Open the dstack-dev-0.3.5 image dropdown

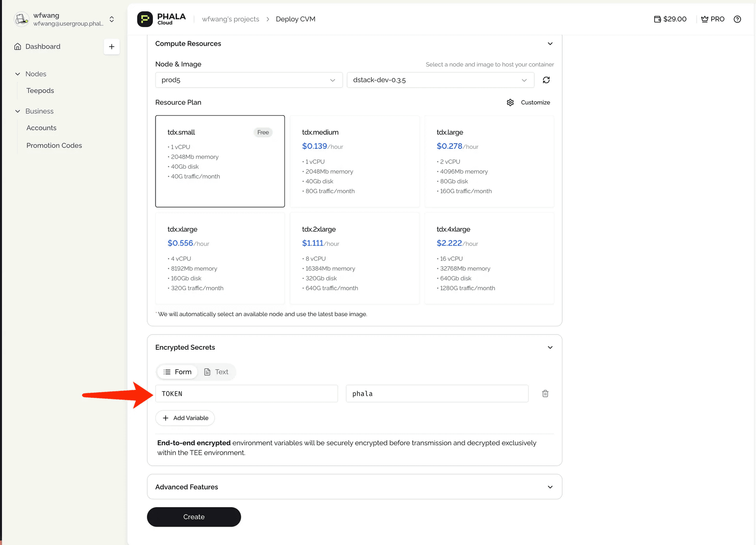click(x=440, y=80)
